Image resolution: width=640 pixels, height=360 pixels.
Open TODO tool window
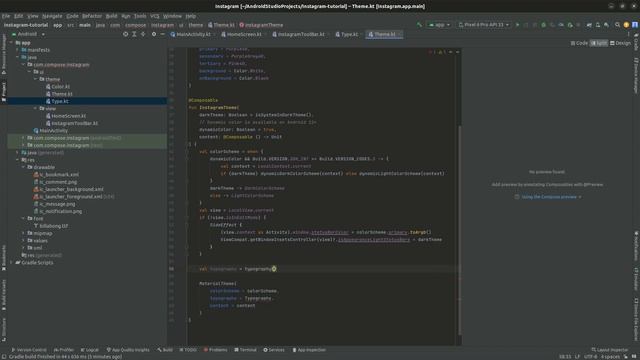pos(188,350)
